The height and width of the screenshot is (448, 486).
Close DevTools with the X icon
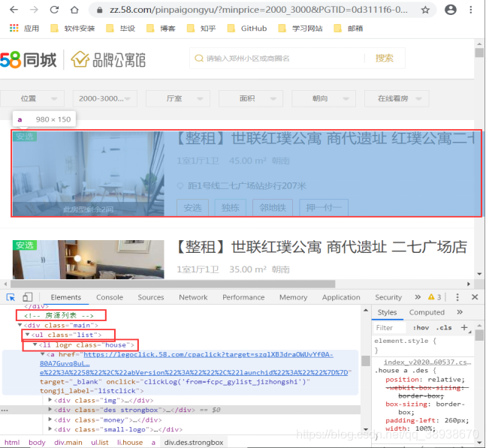click(x=475, y=297)
